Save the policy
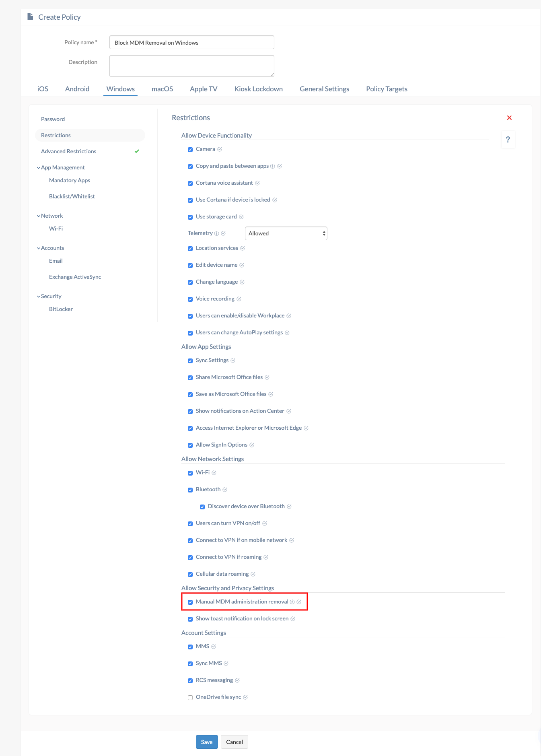Image resolution: width=541 pixels, height=756 pixels. (x=207, y=742)
